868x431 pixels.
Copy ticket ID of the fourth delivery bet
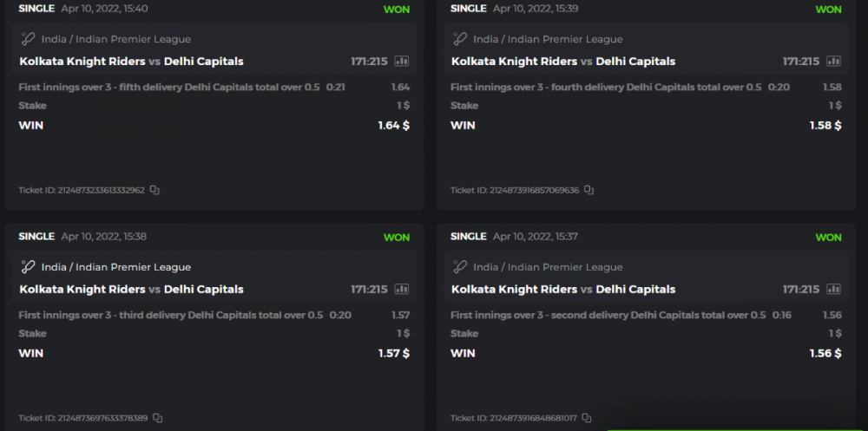click(x=588, y=190)
